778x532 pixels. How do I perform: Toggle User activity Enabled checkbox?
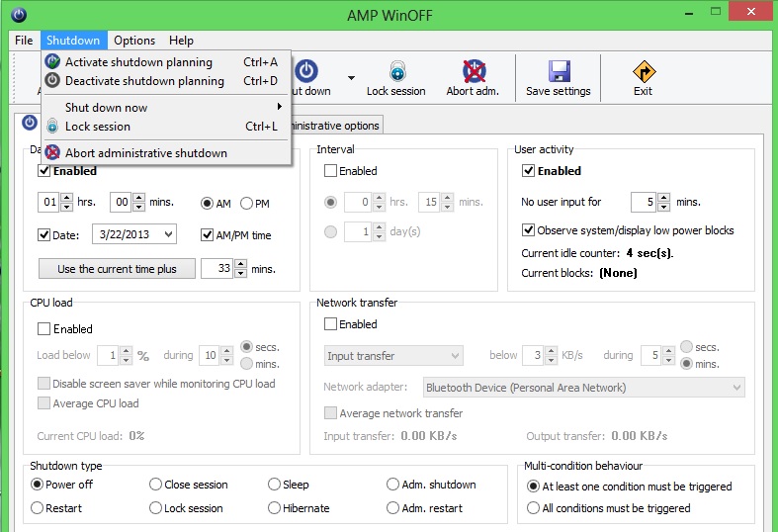point(529,171)
